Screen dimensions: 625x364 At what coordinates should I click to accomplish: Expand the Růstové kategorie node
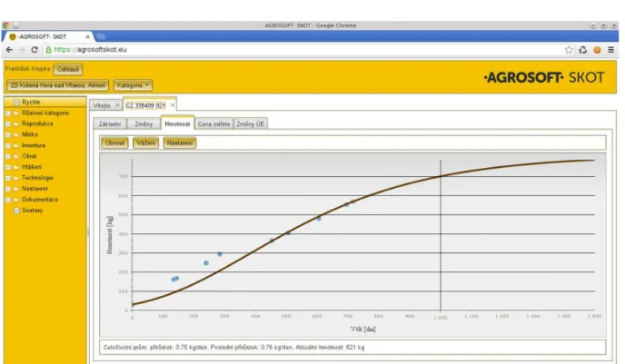tap(7, 113)
